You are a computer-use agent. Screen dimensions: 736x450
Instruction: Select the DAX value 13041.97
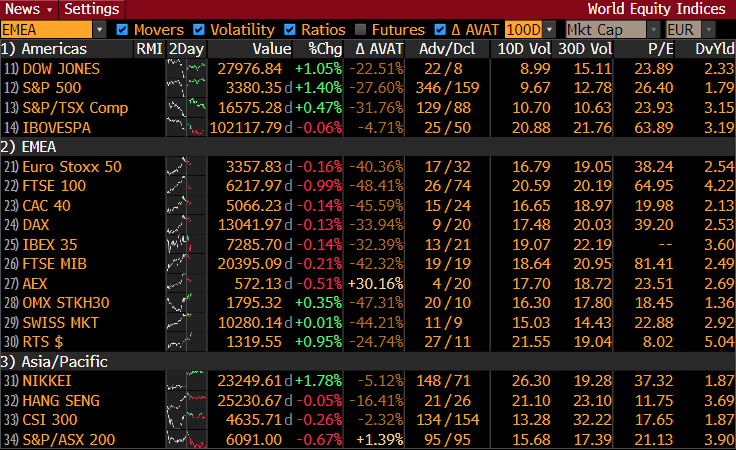(250, 225)
